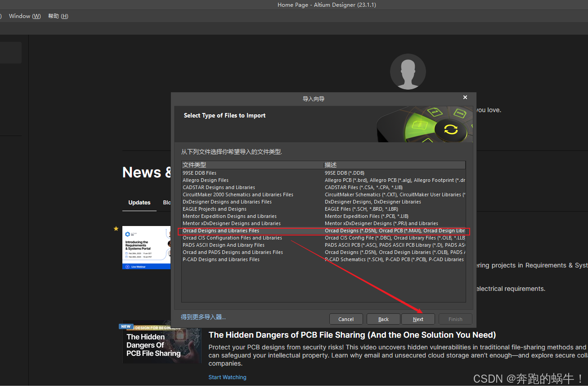
Task: Click the NEW badge on video thumbnail
Action: click(126, 326)
